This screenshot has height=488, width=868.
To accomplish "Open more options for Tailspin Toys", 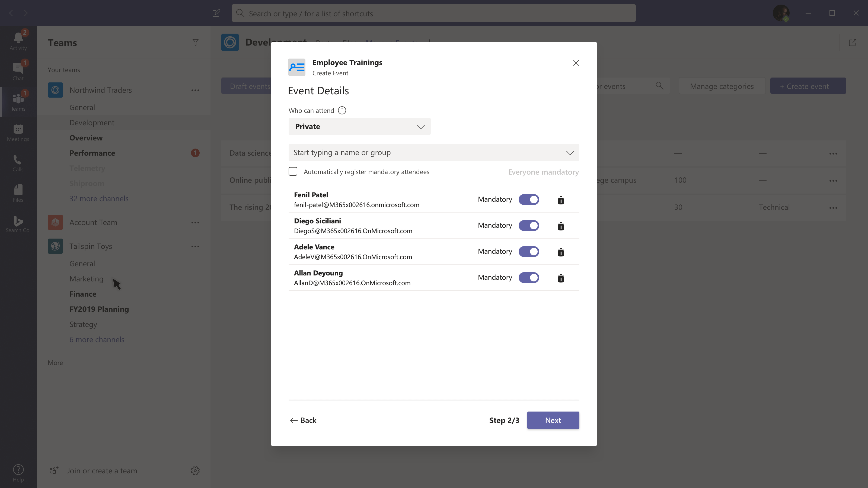I will coord(195,246).
